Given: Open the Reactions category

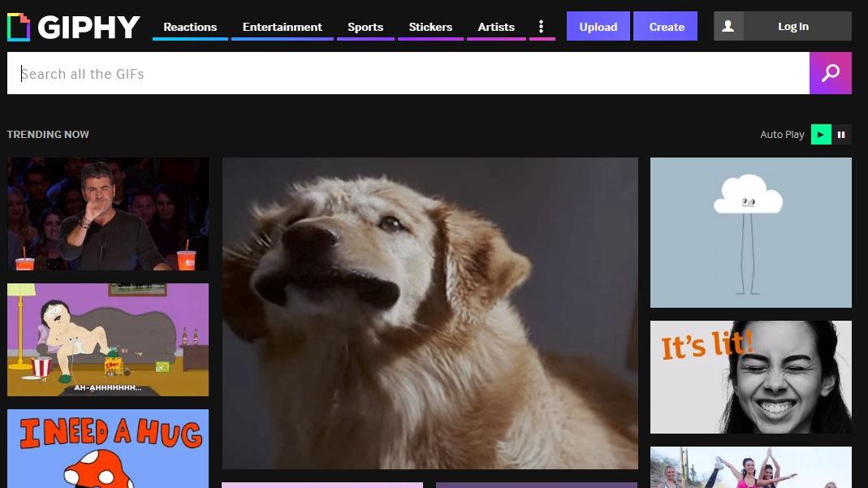Looking at the screenshot, I should click(190, 27).
